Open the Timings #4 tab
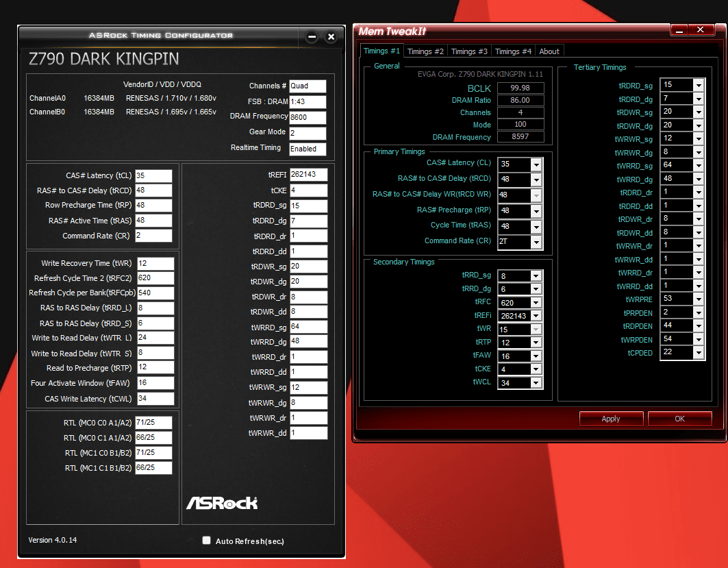Screen dimensions: 728x568 (513, 51)
